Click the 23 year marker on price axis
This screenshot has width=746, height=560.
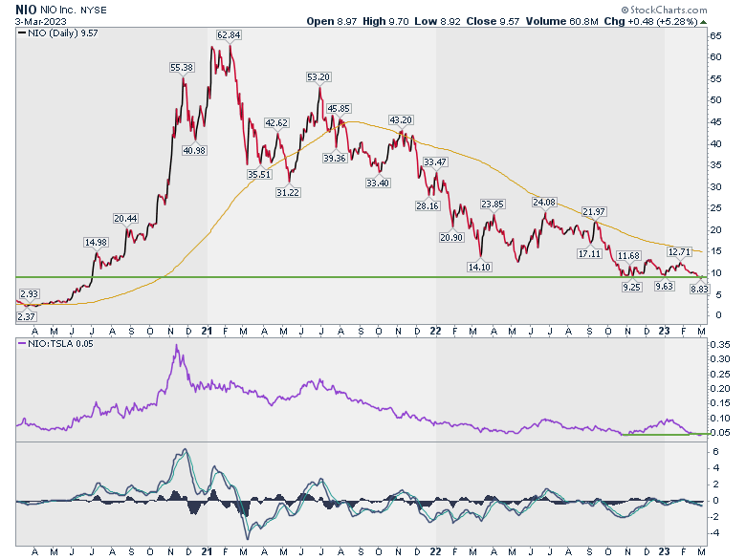(x=664, y=331)
